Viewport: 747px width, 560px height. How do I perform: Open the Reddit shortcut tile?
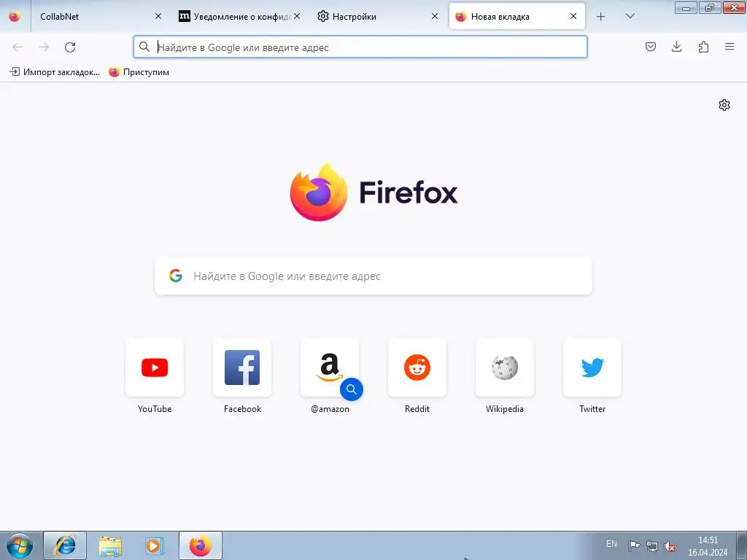(417, 367)
